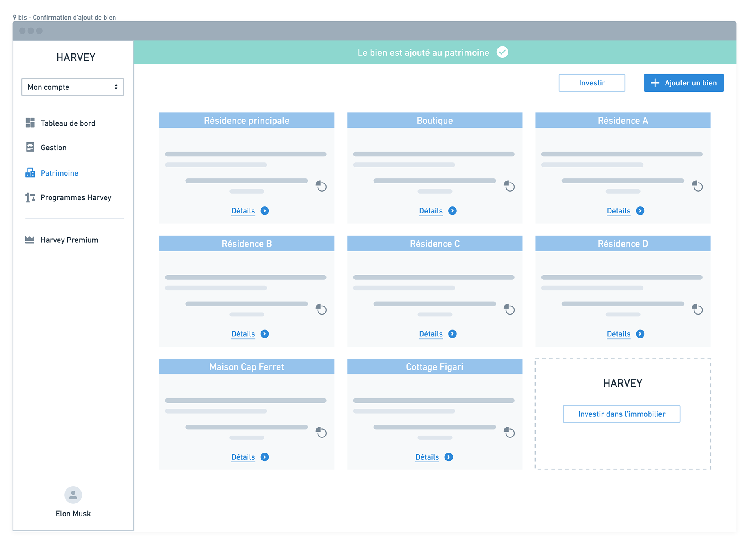
Task: Go to Tableau de bord menu item
Action: click(68, 123)
